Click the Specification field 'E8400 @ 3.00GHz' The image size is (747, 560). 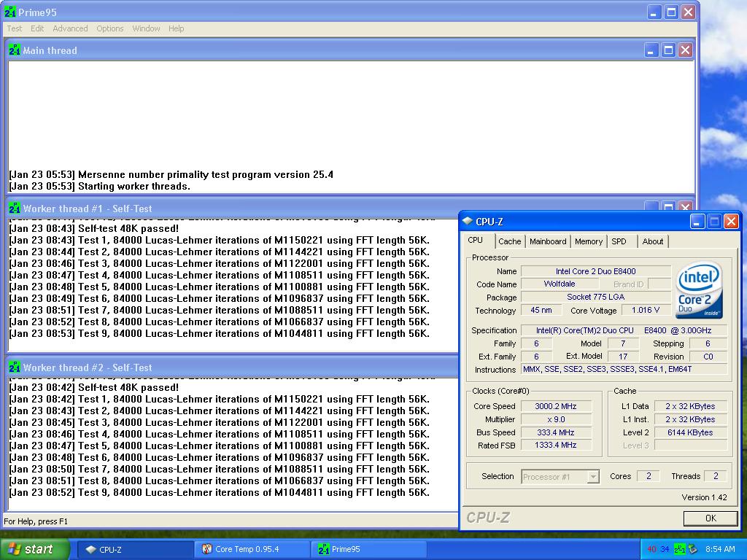[x=624, y=330]
